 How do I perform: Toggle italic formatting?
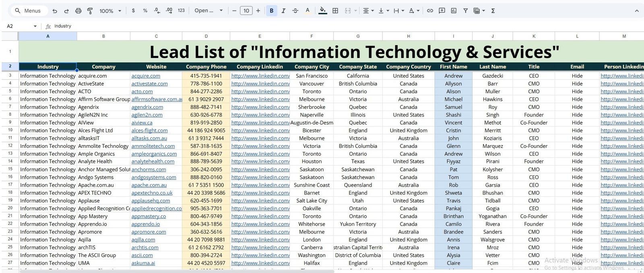(283, 11)
